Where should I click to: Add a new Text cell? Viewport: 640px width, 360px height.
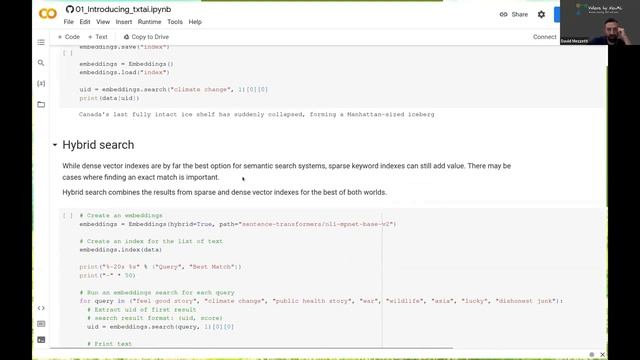point(98,37)
